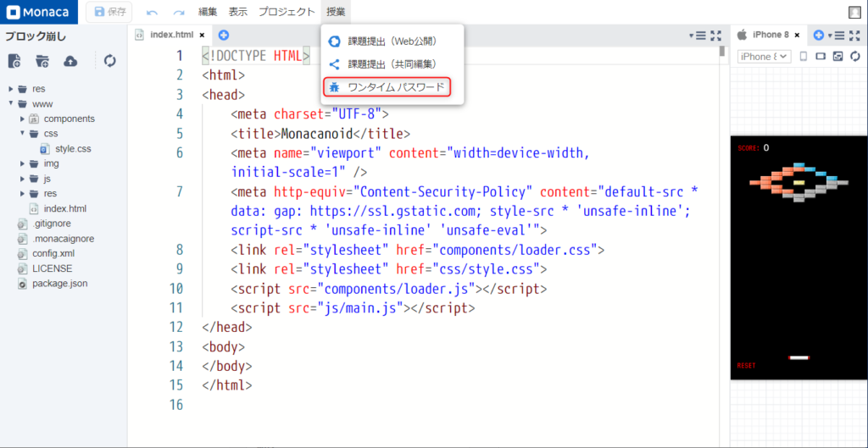Click the cloud upload icon
This screenshot has width=868, height=448.
(x=70, y=60)
